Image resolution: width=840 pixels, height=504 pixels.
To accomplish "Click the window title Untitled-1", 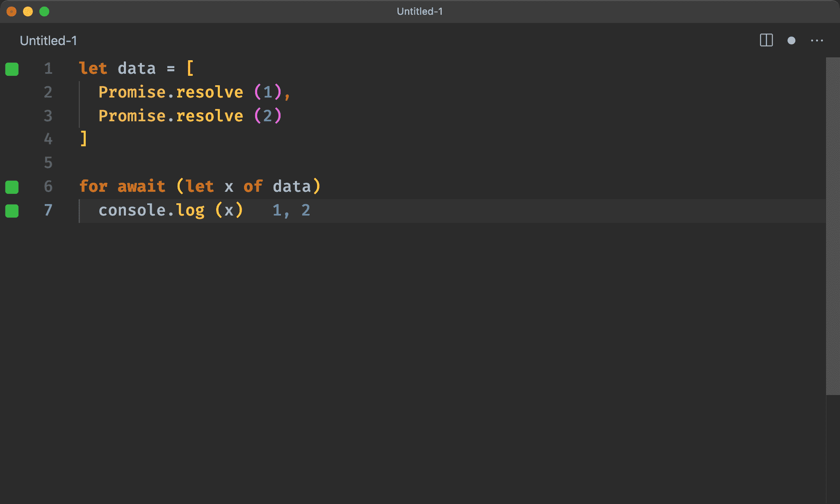I will 420,11.
